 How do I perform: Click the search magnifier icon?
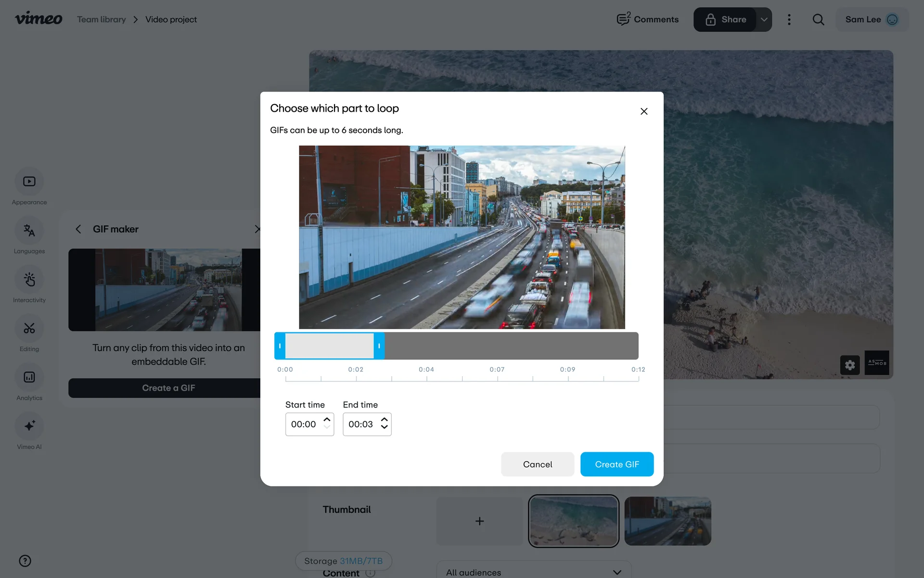click(818, 20)
